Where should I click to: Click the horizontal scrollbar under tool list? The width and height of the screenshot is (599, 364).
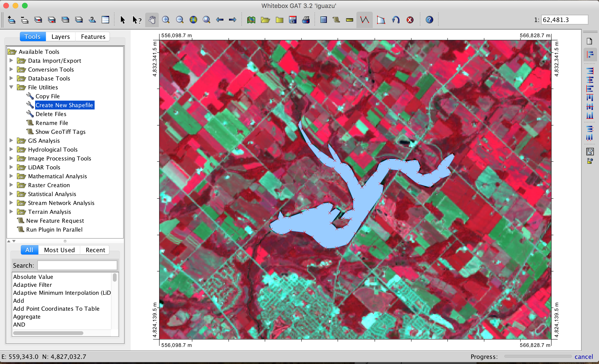pos(48,333)
